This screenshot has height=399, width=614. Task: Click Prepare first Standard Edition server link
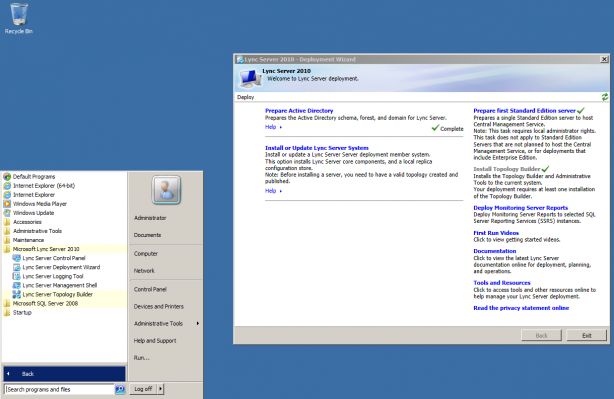[524, 111]
